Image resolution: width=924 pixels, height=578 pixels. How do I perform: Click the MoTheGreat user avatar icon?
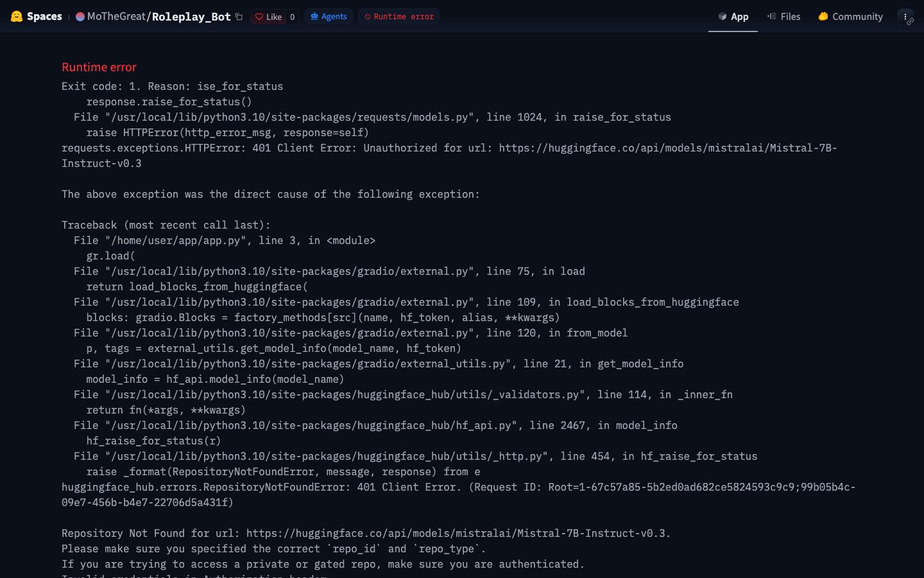click(x=80, y=17)
